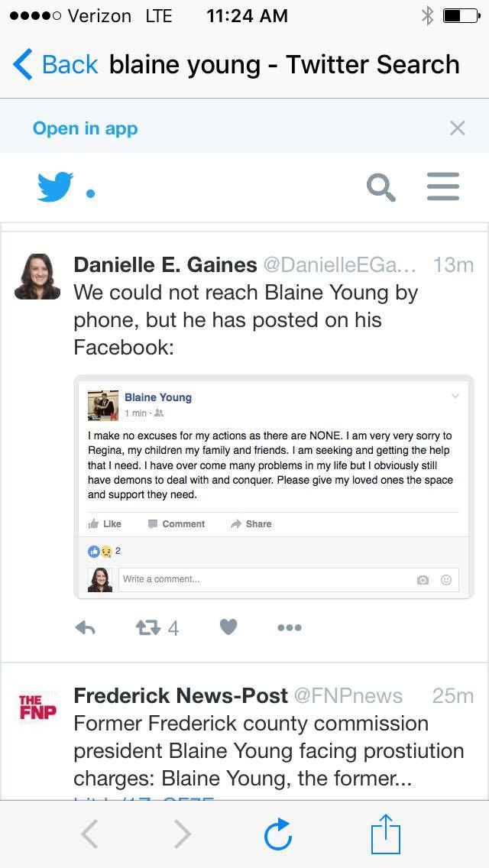Open Danielle E. Gaines profile name
The width and height of the screenshot is (489, 868).
(x=165, y=265)
